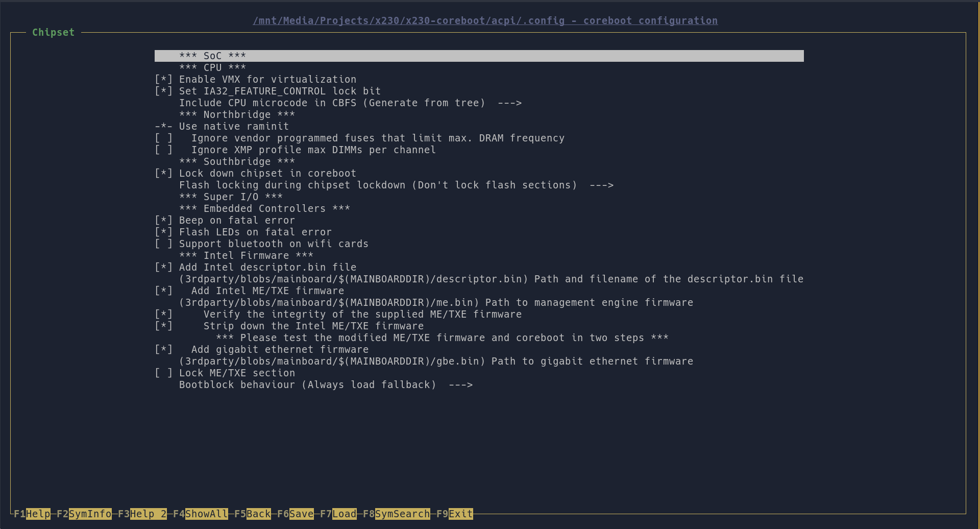Screen dimensions: 980x529
Task: Click F5 Back button
Action: pos(253,514)
